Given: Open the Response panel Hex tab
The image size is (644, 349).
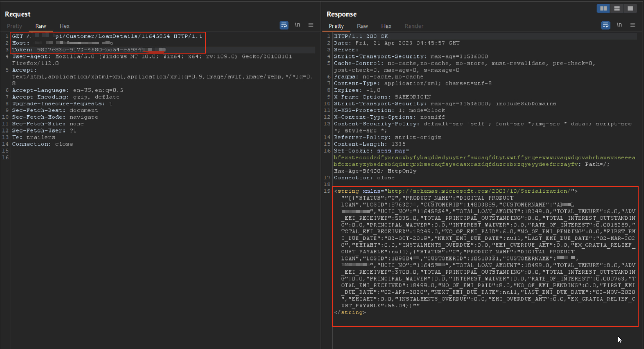Looking at the screenshot, I should [386, 26].
